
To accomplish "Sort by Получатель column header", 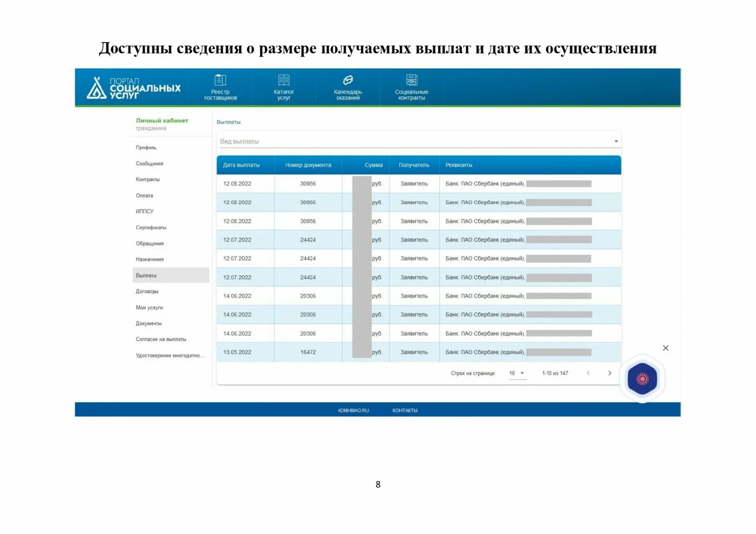I will click(414, 165).
